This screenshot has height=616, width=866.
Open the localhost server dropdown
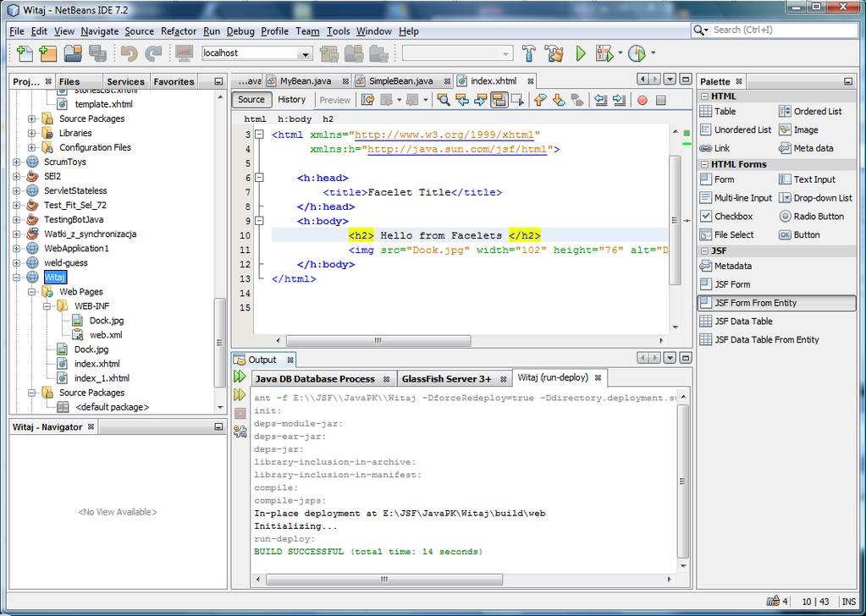(304, 53)
